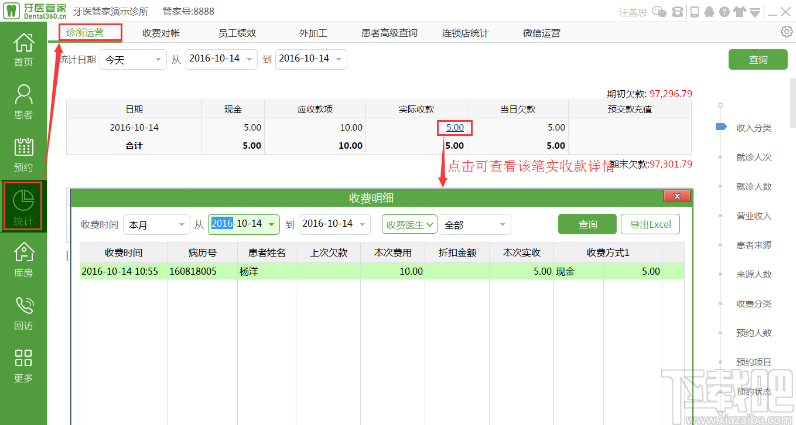Open the title bar dropdown menu arrow icon

tap(755, 12)
